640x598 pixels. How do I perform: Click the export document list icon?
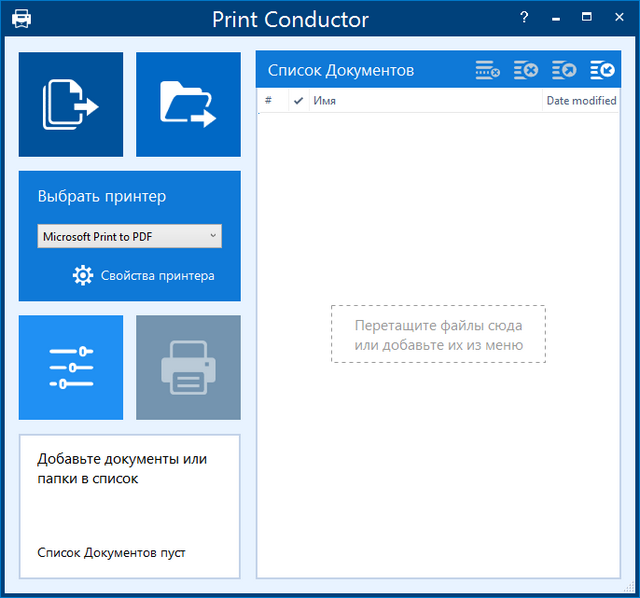click(564, 70)
